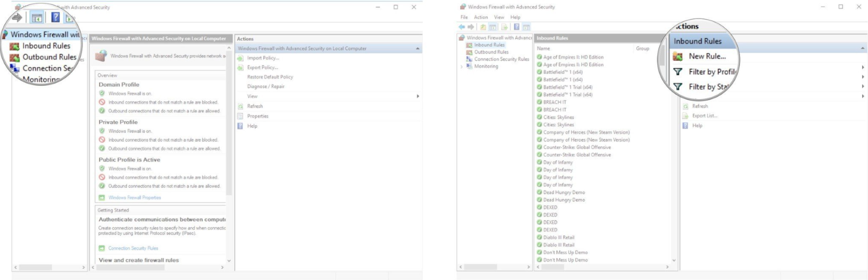Viewport: 868px width, 280px height.
Task: Click the Monitoring tree icon
Action: click(469, 66)
